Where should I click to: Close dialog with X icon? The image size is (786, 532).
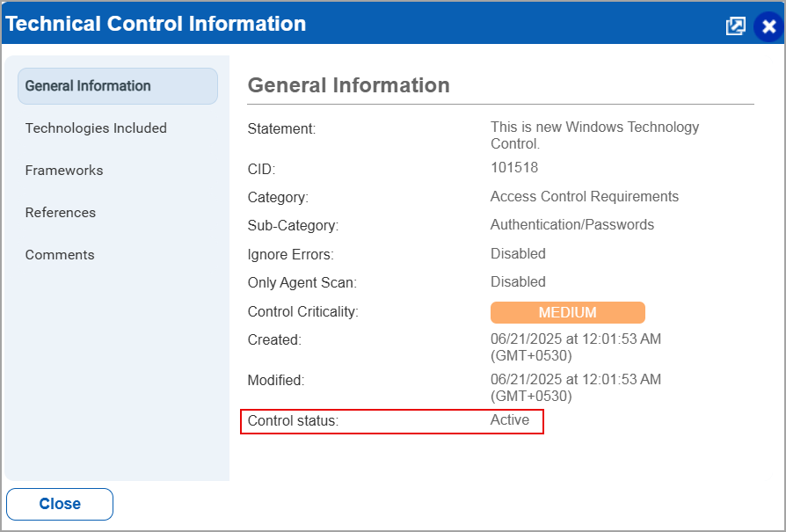tap(769, 26)
